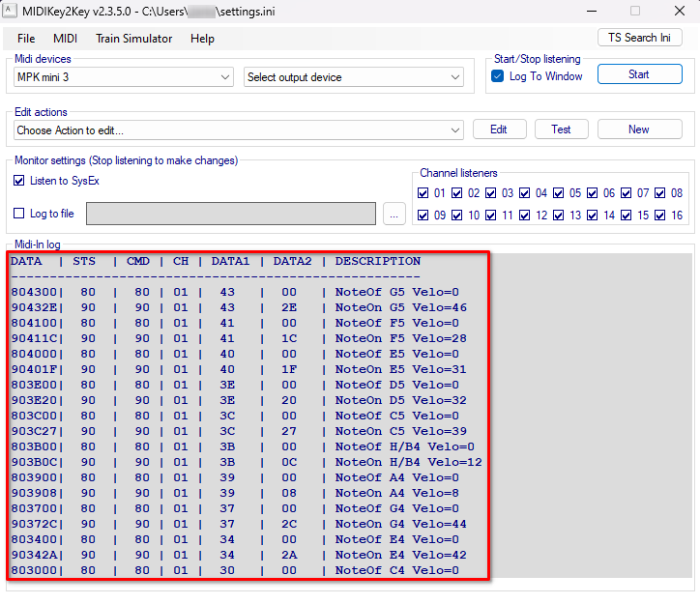Click the log row NoteOn G4 Velo=44

pyautogui.click(x=239, y=524)
